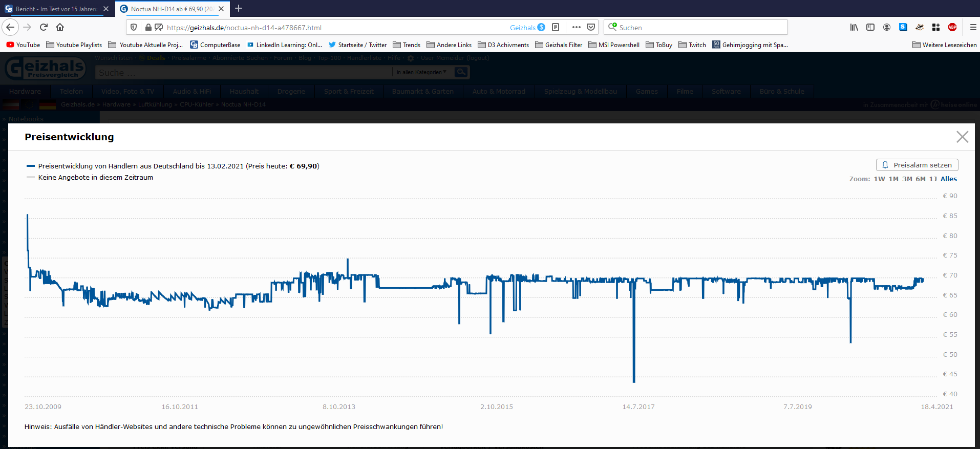This screenshot has height=449, width=980.
Task: Open the Youtube Playlists bookmark folder
Action: (x=74, y=45)
